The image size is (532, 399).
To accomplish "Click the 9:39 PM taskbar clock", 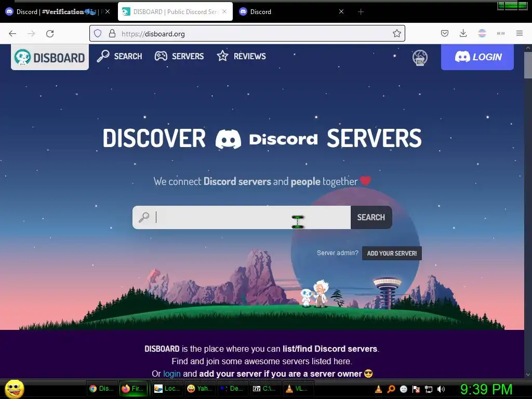I will (486, 389).
